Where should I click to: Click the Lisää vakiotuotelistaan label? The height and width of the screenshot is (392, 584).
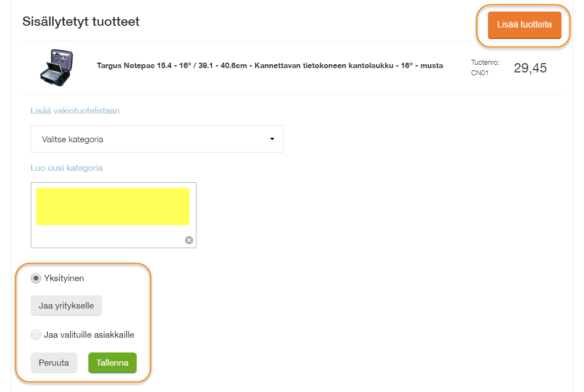[75, 111]
